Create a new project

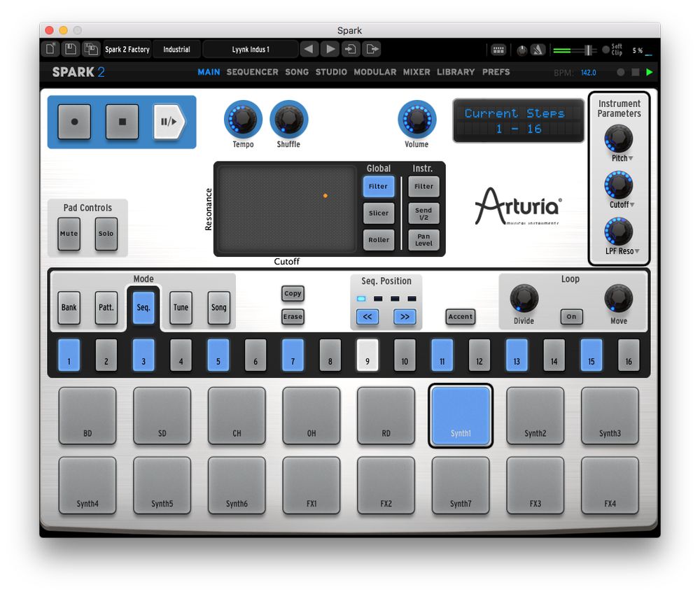click(48, 49)
